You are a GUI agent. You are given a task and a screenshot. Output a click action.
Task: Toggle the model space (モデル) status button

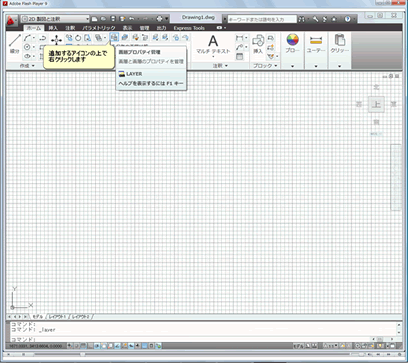point(298,346)
